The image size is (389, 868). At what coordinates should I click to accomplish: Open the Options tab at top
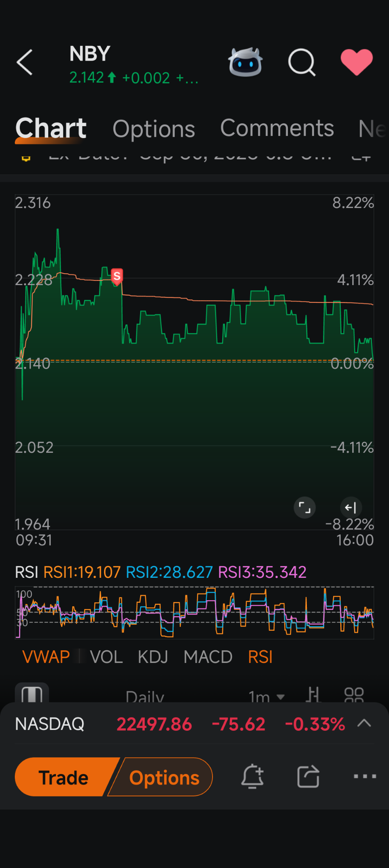[154, 129]
